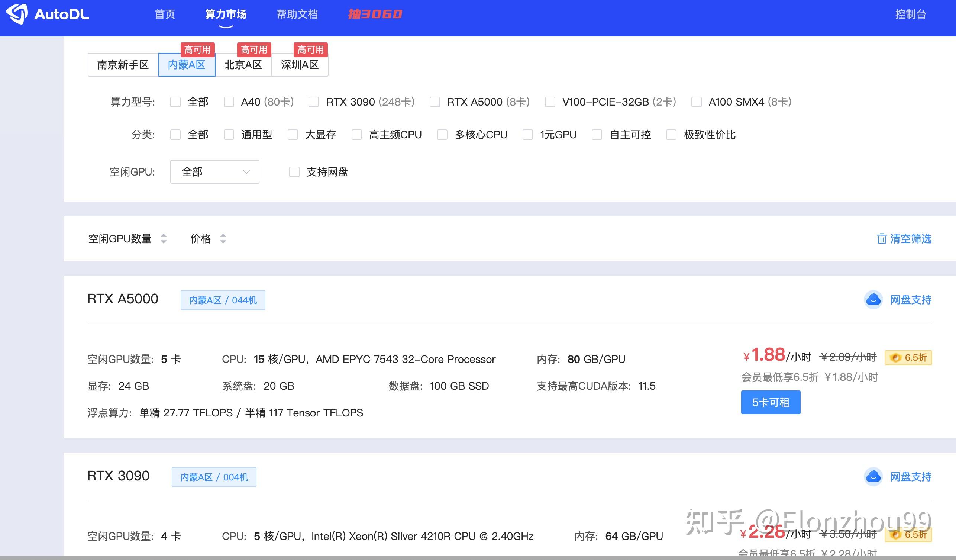The width and height of the screenshot is (956, 560).
Task: Check the 大显存 category checkbox
Action: point(293,135)
